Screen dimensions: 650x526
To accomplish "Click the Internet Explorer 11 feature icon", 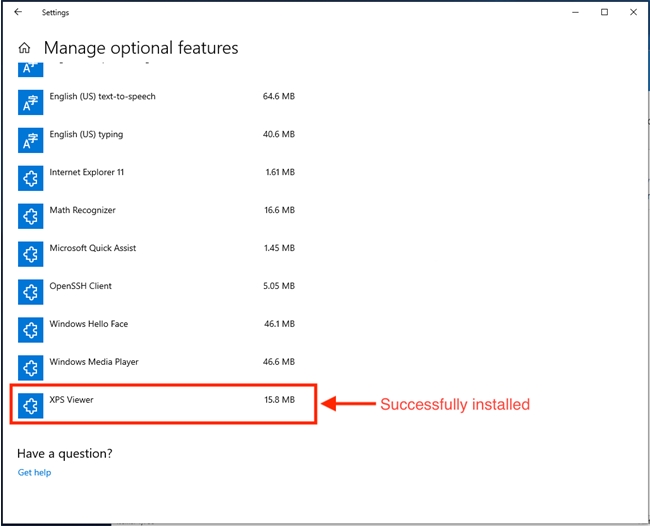I will (x=30, y=178).
